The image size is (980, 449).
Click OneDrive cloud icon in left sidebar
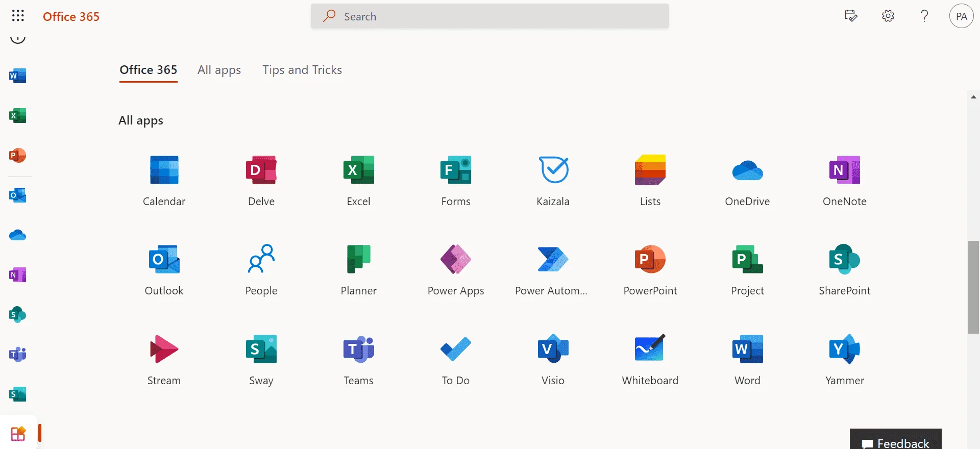point(18,235)
